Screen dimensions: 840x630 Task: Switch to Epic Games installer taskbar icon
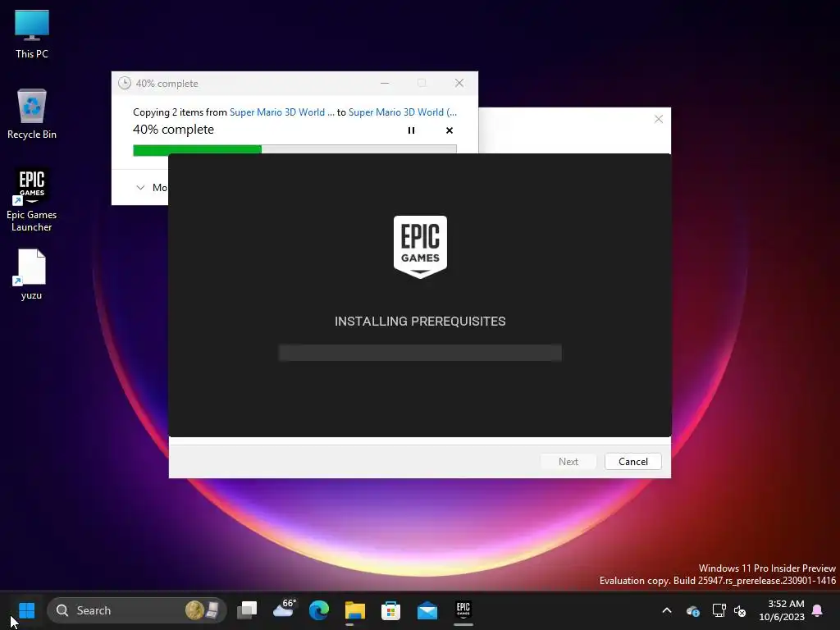point(463,610)
